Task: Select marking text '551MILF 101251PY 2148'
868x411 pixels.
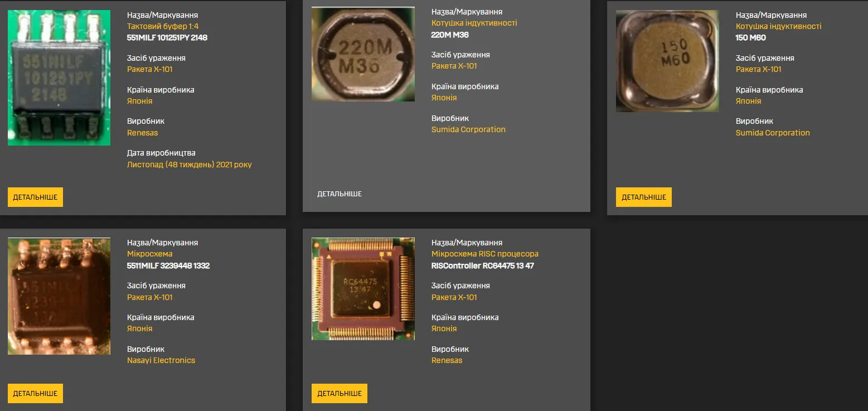Action: click(x=167, y=38)
